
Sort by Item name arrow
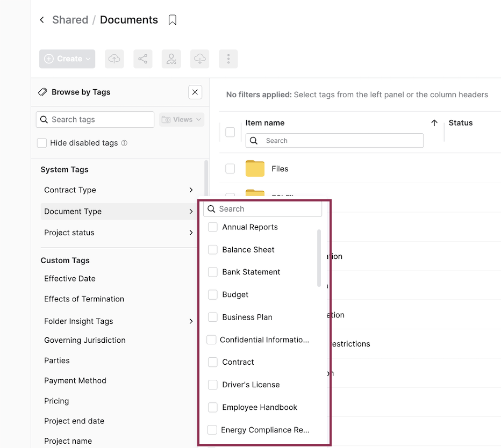[434, 123]
